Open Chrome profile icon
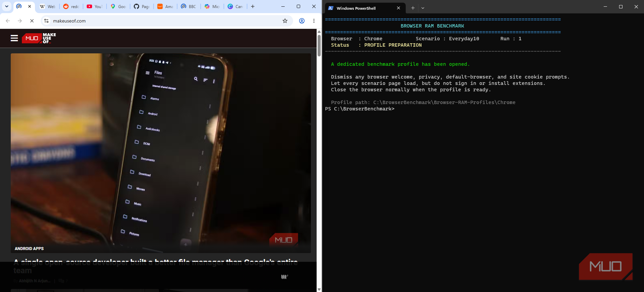The image size is (644, 292). coord(302,21)
